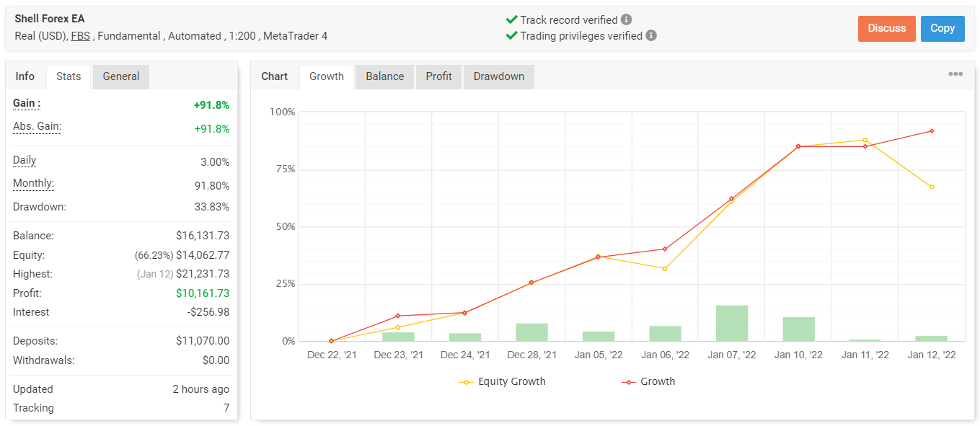
Task: Click Equity Growth point at Jan 06, '22
Action: pos(665,269)
